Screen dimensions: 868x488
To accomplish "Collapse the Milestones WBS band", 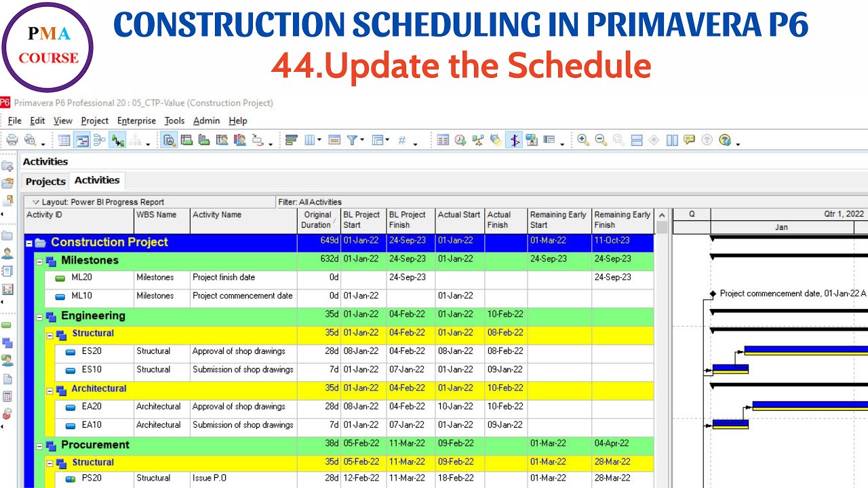I will click(39, 261).
